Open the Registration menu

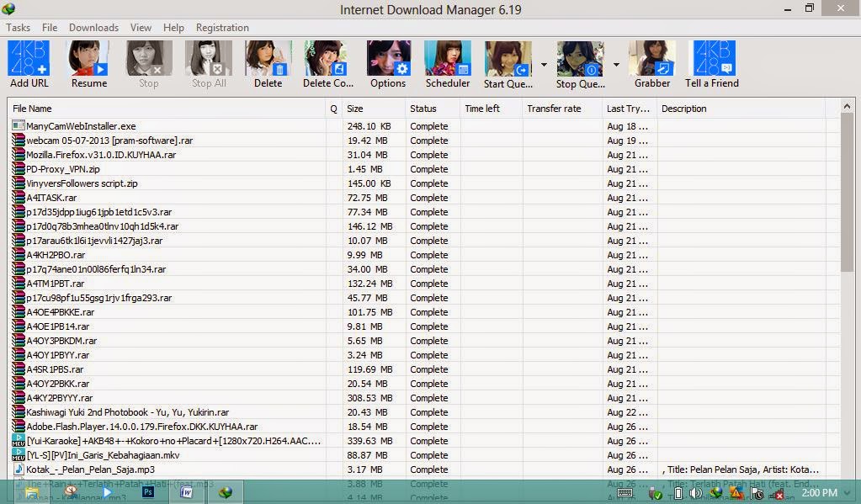coord(221,27)
